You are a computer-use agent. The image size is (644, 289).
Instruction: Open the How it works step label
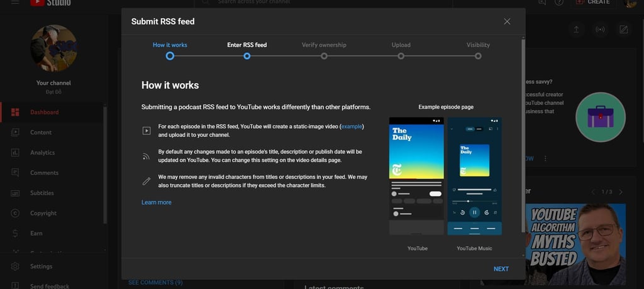(170, 45)
